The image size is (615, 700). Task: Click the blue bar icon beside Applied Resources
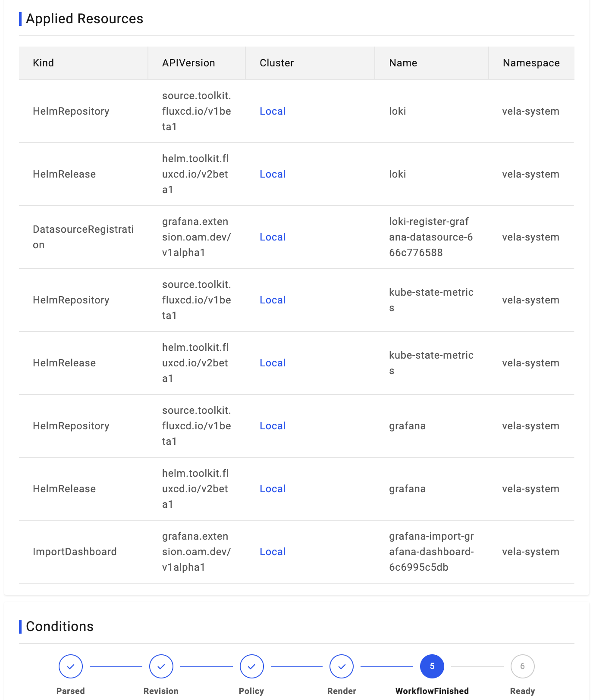21,18
